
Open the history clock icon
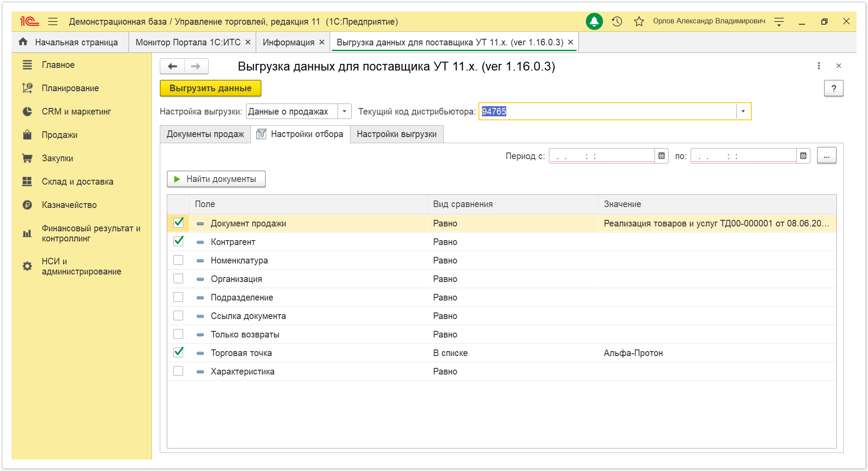tap(617, 21)
